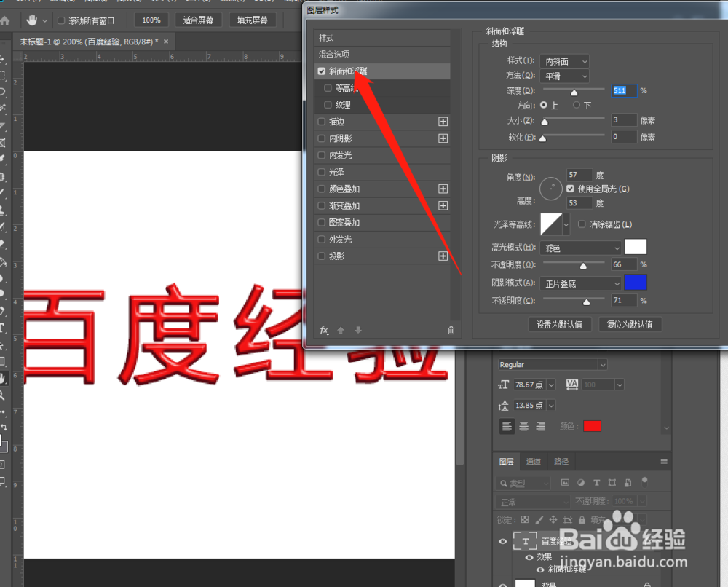Click center align text icon

tap(523, 426)
